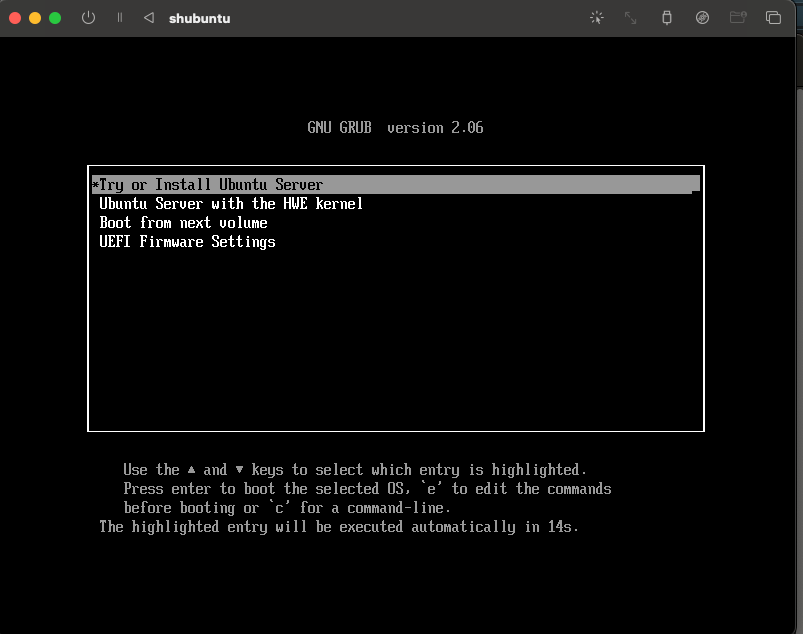Click the 'Use the ▲ and ▼ keys' help line
This screenshot has height=634, width=803.
pyautogui.click(x=354, y=470)
